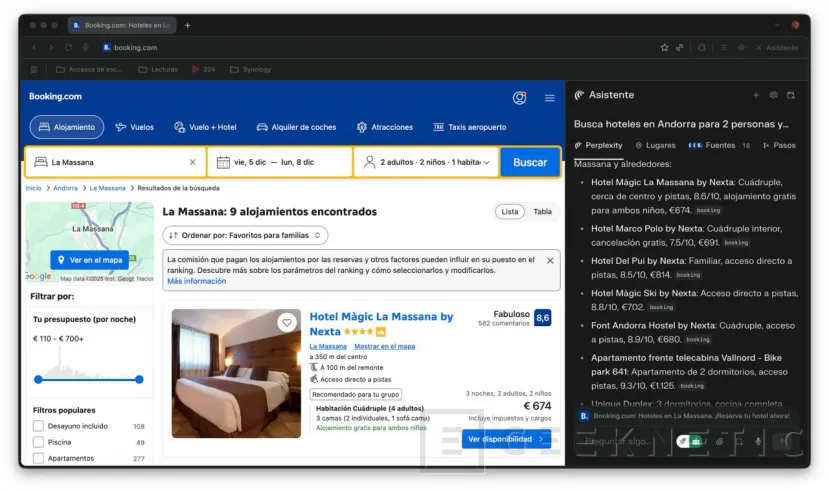Screen dimensions: 829x491
Task: Expand the 2 adultos · 2 niños guests selector
Action: click(426, 162)
